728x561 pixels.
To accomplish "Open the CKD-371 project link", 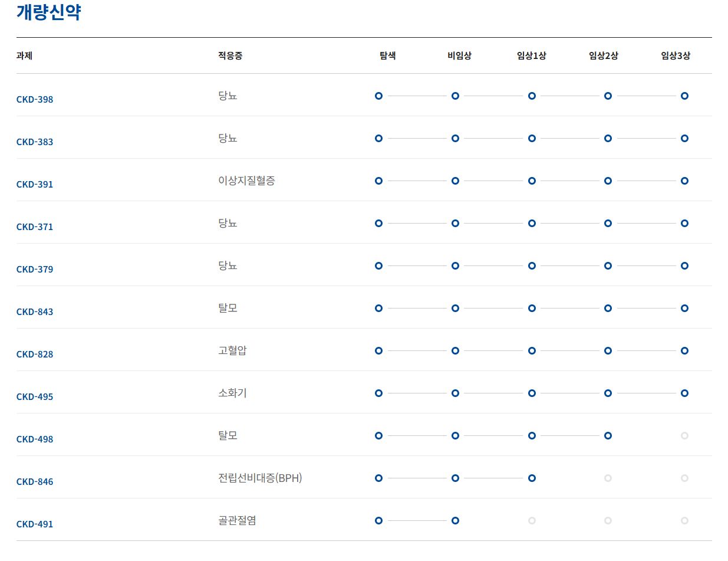I will 35,227.
